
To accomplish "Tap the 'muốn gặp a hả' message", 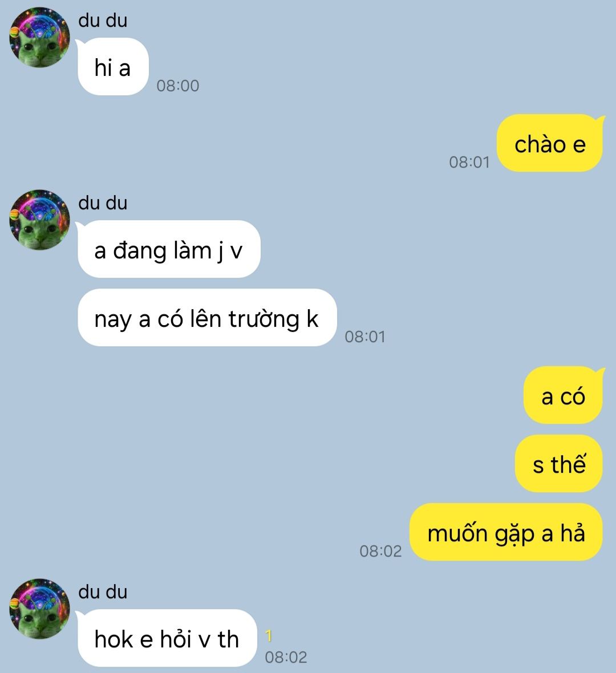I will (x=506, y=532).
